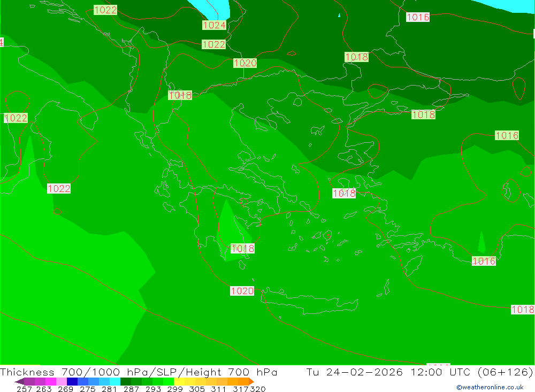Click the legend value 293
The height and width of the screenshot is (392, 535).
pos(153,389)
